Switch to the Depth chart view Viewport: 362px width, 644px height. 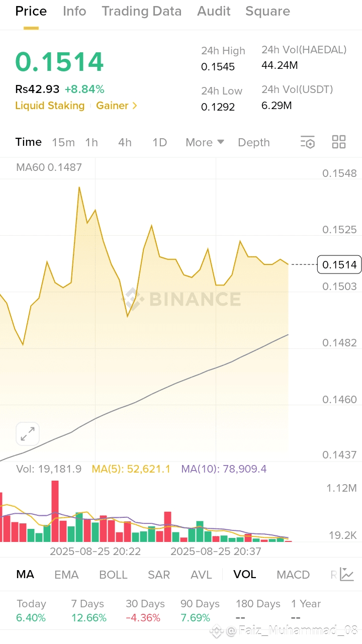[x=254, y=142]
